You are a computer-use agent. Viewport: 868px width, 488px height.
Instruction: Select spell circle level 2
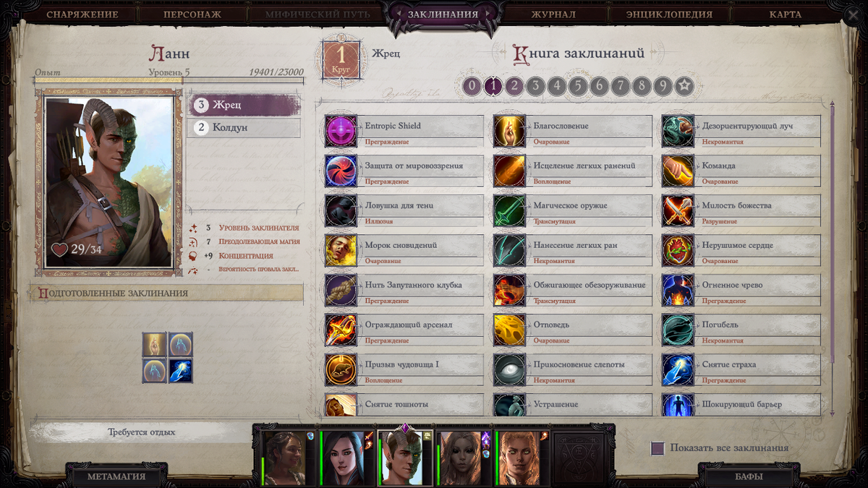pos(514,87)
